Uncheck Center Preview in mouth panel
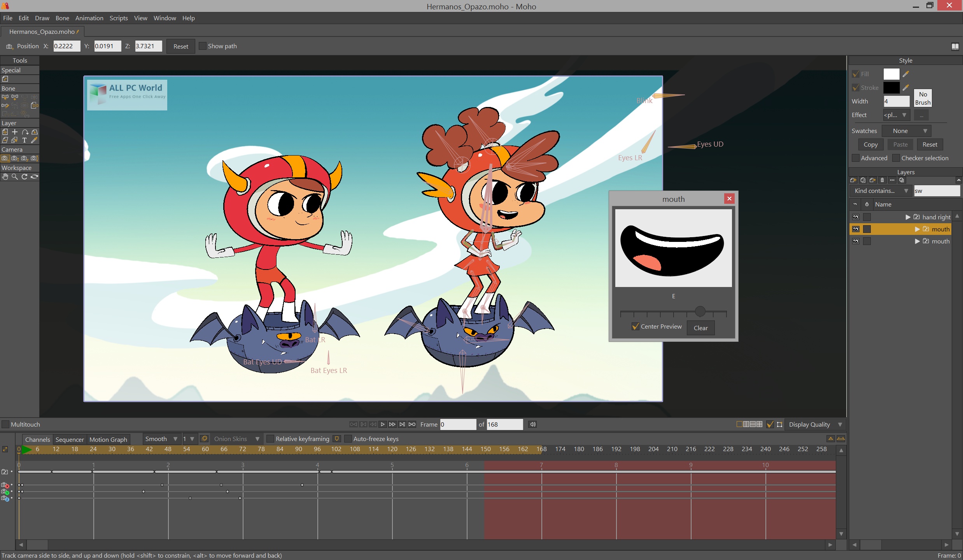 [x=636, y=327]
